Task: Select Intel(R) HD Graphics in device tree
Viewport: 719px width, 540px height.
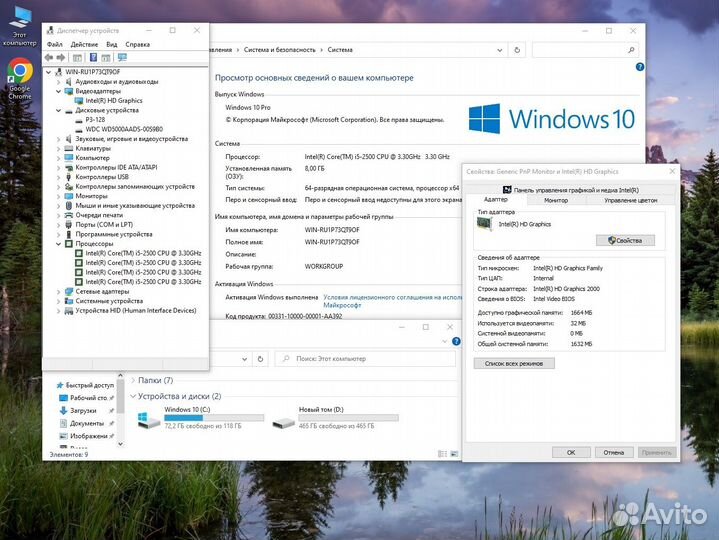Action: click(x=114, y=101)
